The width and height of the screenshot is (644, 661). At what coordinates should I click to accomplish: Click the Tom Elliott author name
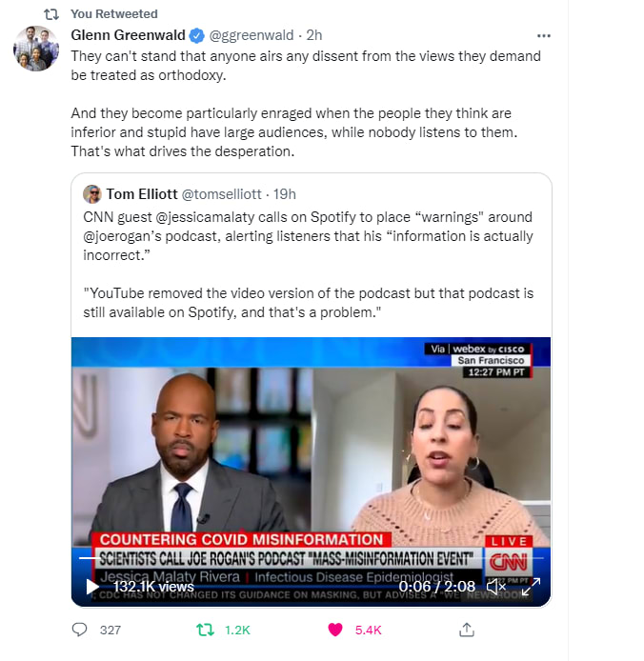(142, 194)
